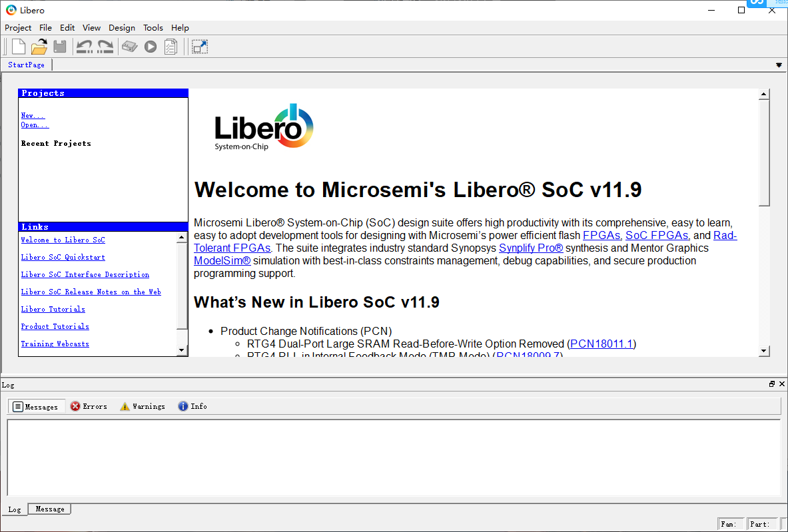Click the start page scrollbar thumb
This screenshot has width=788, height=532.
click(x=764, y=152)
